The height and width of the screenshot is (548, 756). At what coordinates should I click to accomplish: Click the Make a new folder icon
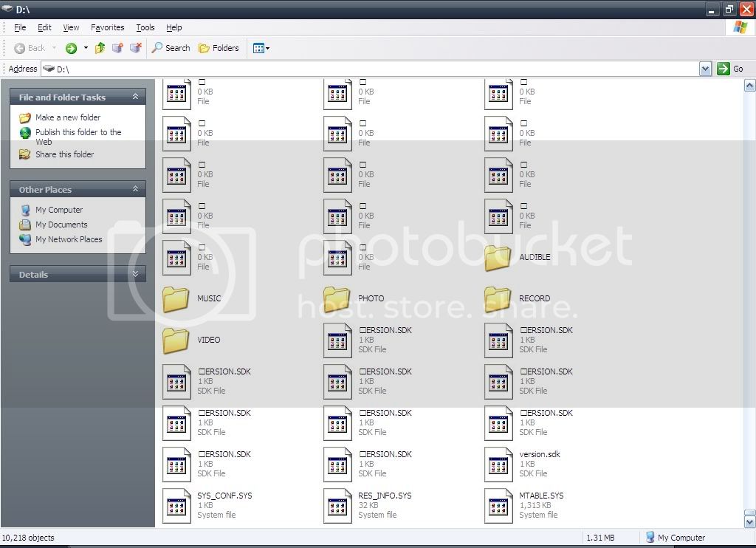(25, 117)
